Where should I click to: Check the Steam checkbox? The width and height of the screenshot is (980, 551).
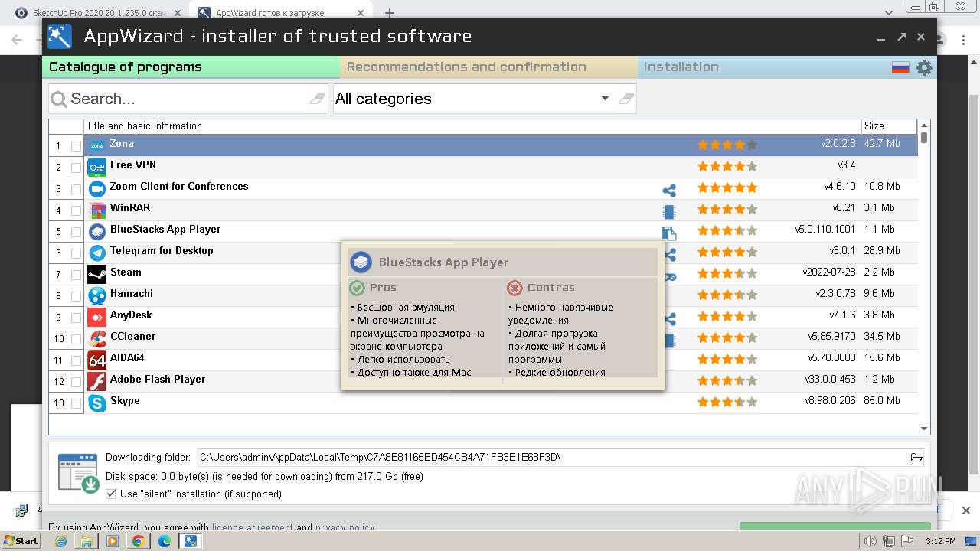[76, 275]
